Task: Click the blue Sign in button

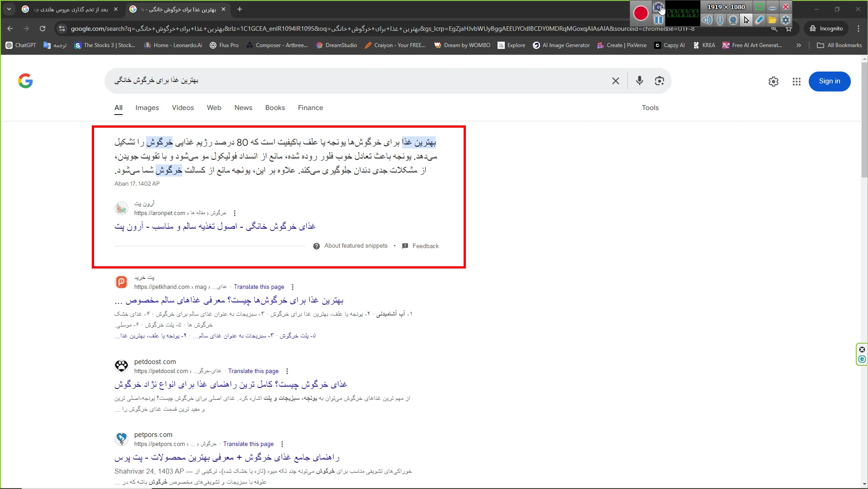Action: coord(829,81)
